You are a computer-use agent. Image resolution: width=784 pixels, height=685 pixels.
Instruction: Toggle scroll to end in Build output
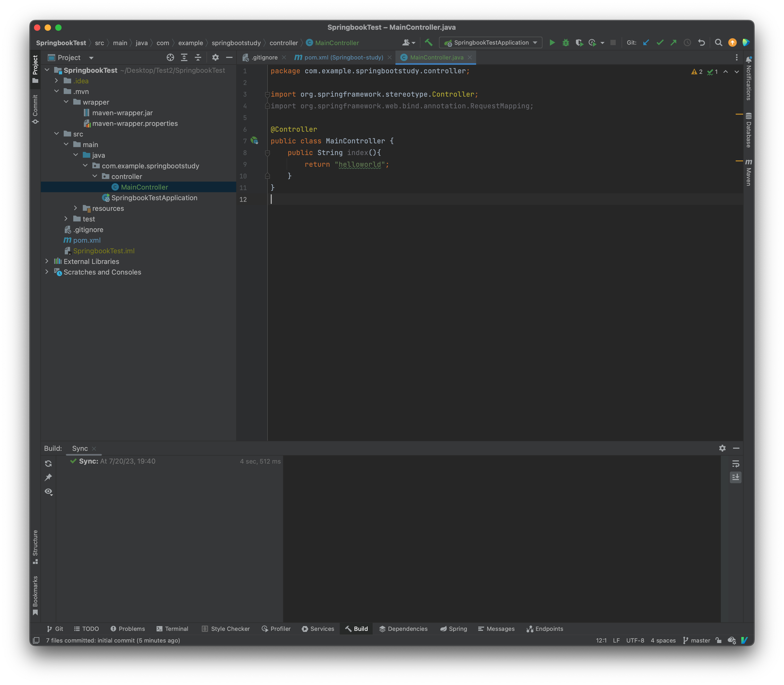click(735, 477)
